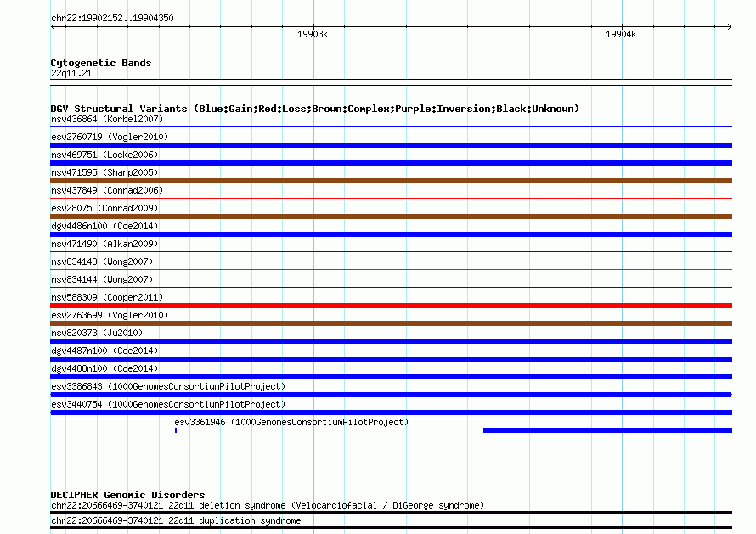Viewport: 756px width, 534px height.
Task: Select the 19904k ruler tick label
Action: pyautogui.click(x=621, y=34)
